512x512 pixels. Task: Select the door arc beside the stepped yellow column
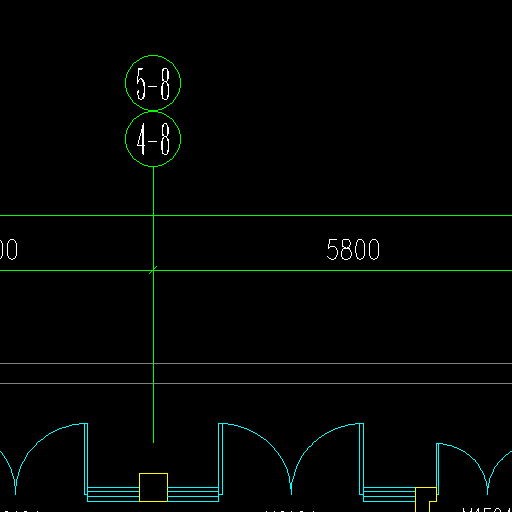click(x=463, y=468)
